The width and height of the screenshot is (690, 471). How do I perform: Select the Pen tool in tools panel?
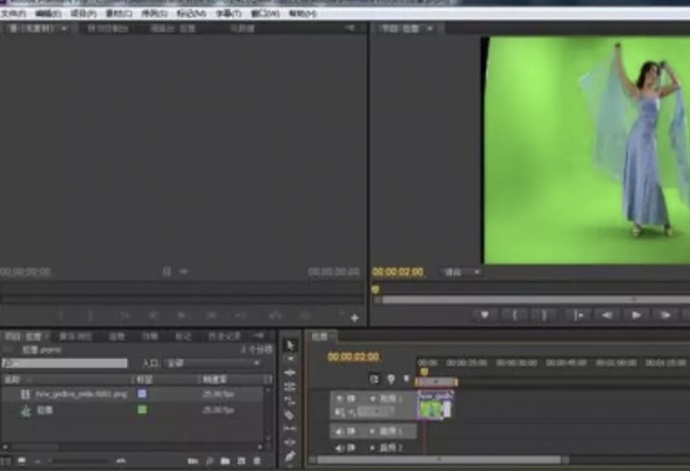coord(290,456)
